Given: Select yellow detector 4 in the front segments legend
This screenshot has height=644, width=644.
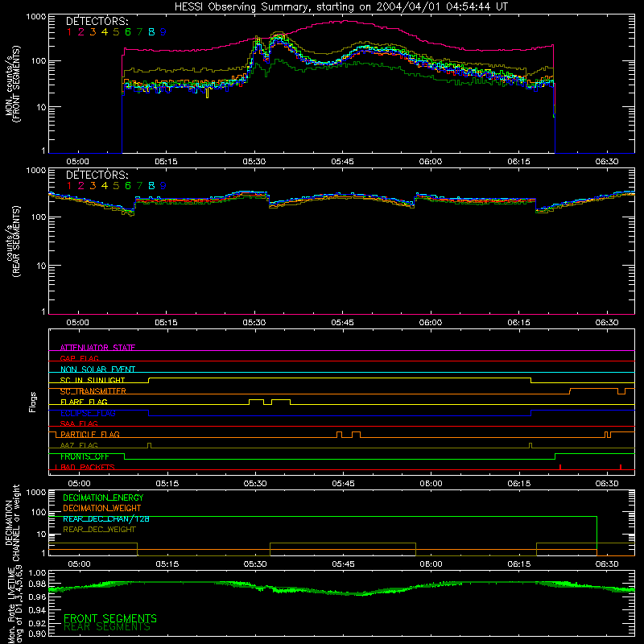Looking at the screenshot, I should 105,32.
